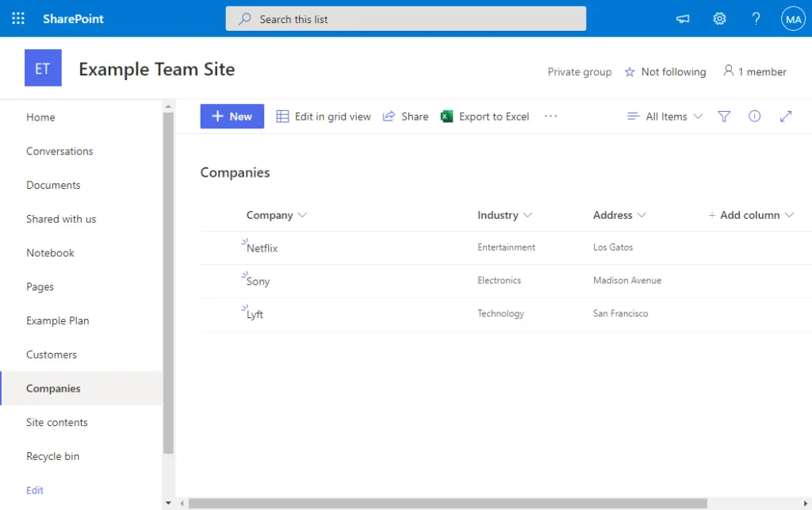Image resolution: width=812 pixels, height=510 pixels.
Task: Click the Edit in grid view icon
Action: pos(282,117)
